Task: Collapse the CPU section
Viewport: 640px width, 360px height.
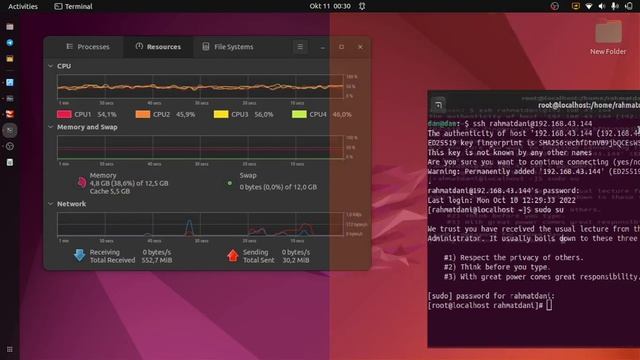Action: (51, 66)
